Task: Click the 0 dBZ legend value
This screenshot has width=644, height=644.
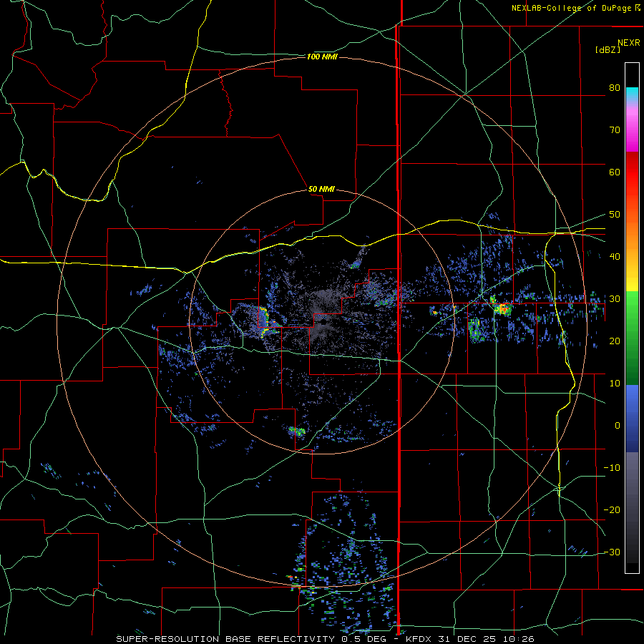Action: [x=618, y=426]
